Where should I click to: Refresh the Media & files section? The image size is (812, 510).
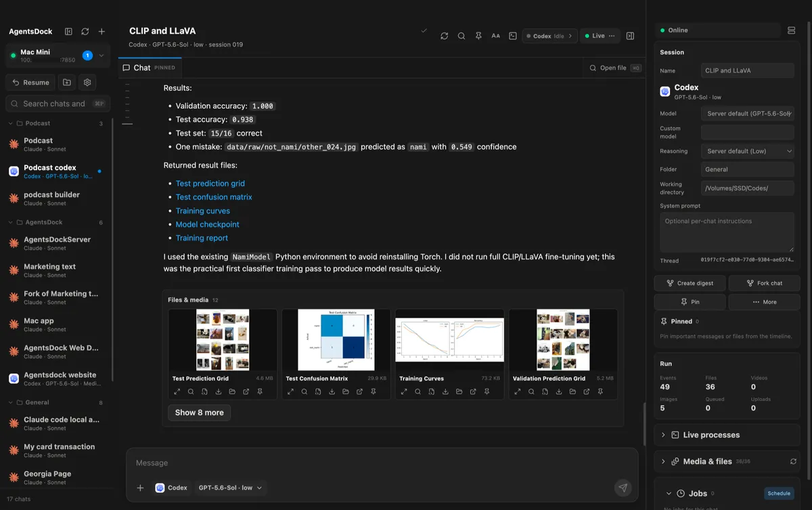pos(793,461)
